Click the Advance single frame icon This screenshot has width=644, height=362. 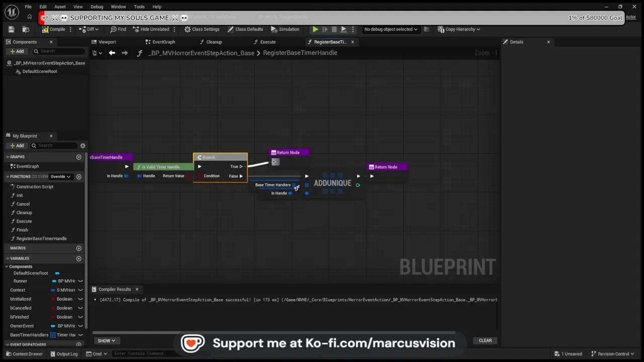click(325, 29)
